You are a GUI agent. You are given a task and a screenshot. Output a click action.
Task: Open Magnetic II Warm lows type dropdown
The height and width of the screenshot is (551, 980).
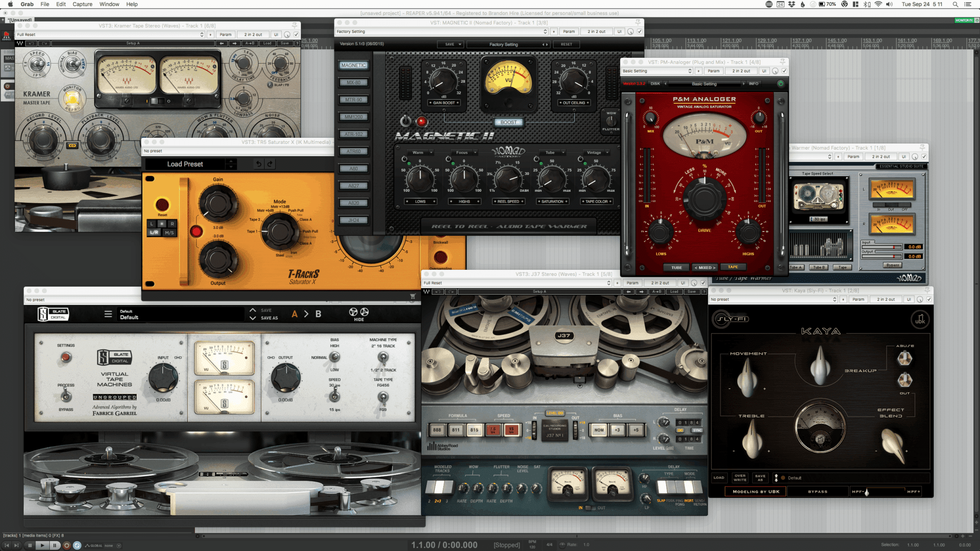tap(421, 153)
